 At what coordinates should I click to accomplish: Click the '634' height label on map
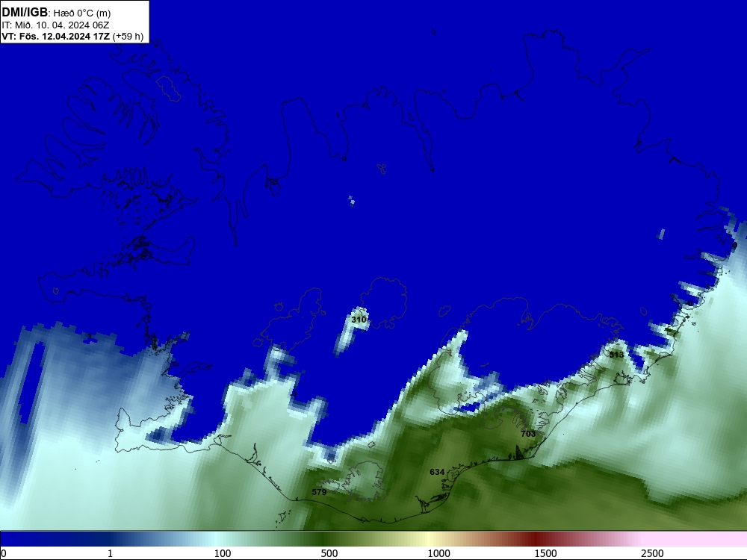(437, 472)
